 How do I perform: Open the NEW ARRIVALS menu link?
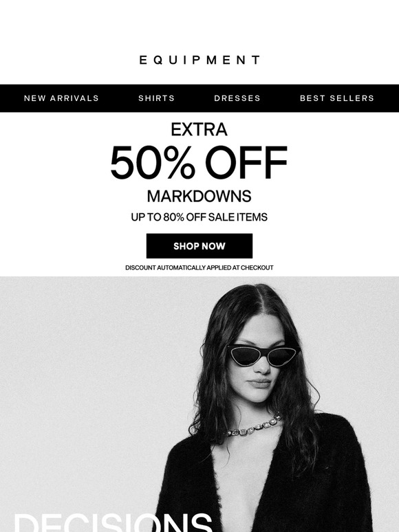[61, 98]
